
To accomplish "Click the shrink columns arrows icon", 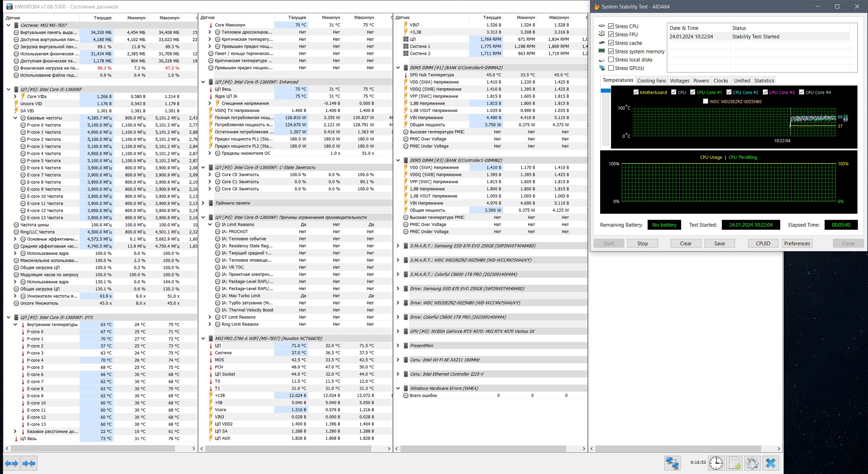I will [29, 463].
